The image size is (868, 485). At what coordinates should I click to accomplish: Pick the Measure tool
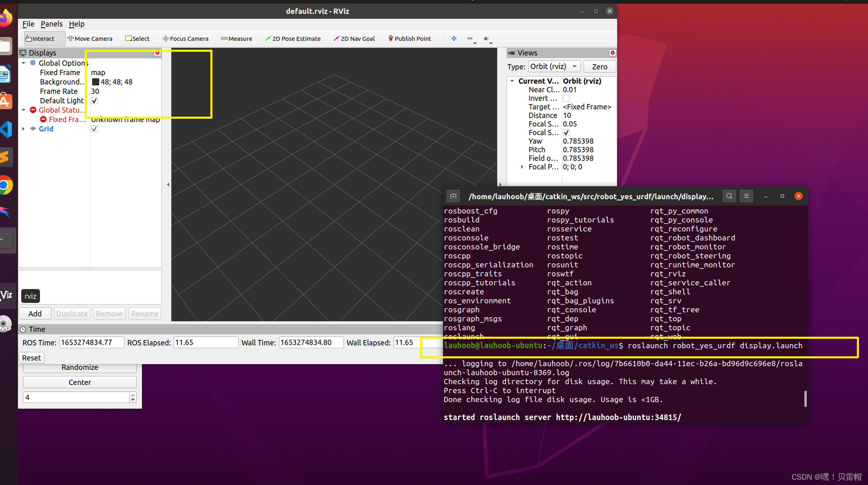point(237,39)
